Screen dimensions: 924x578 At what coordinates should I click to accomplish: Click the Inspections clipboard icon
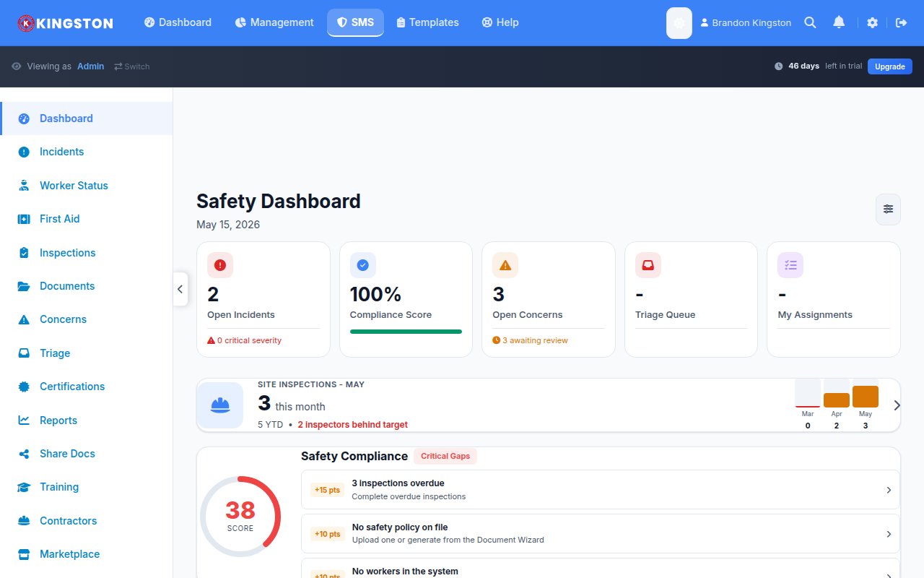24,253
